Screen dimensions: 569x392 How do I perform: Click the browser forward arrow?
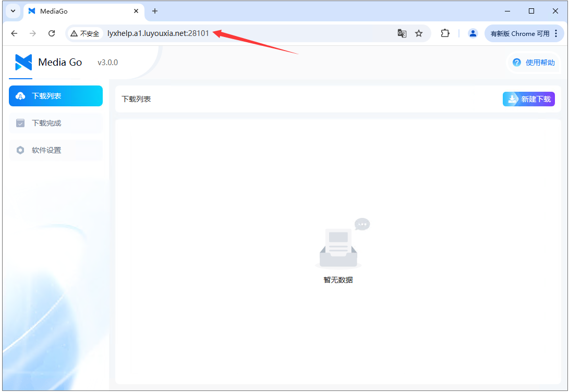[33, 33]
